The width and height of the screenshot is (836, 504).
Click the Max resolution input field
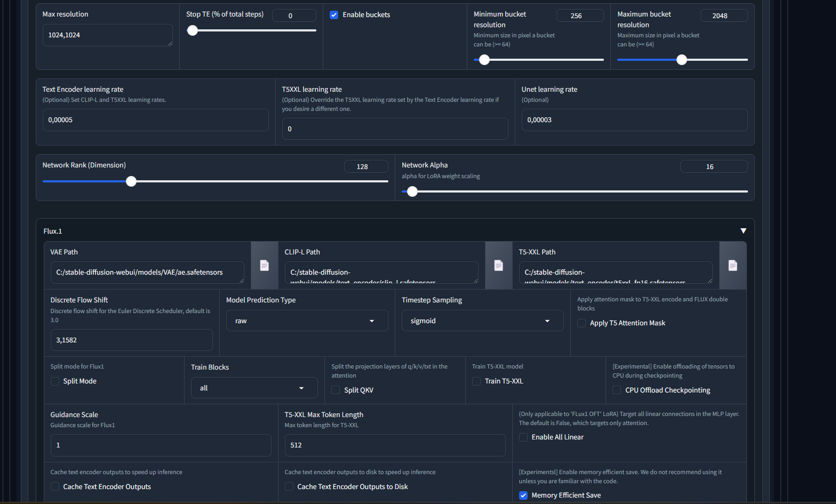pyautogui.click(x=107, y=35)
